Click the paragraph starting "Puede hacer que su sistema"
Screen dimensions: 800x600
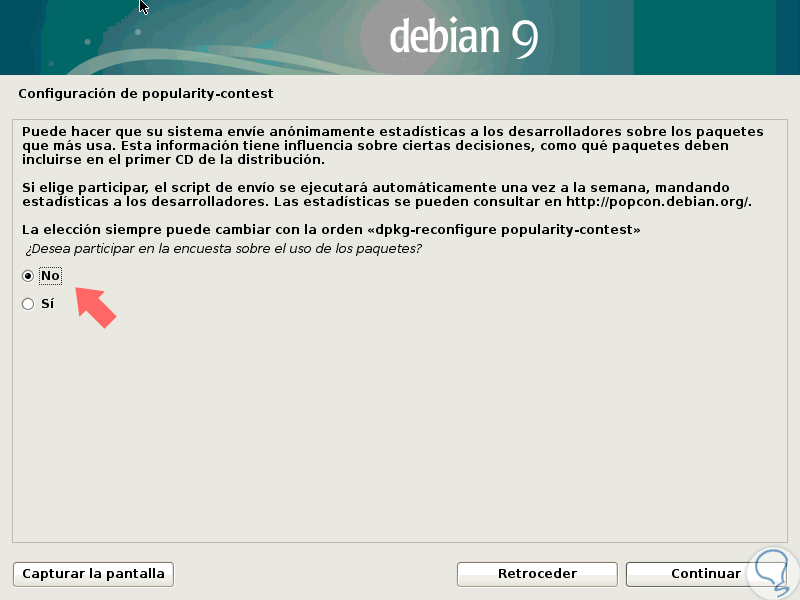392,145
